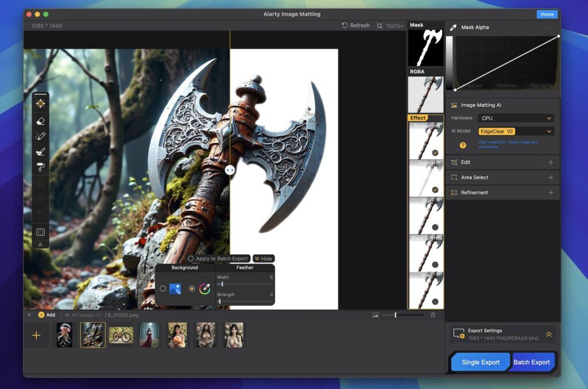Click the curve top-right control point

558,36
